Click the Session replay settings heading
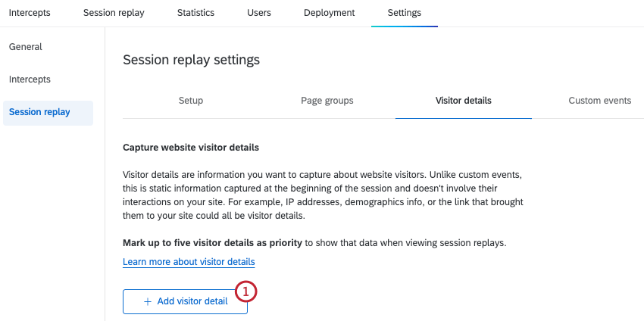This screenshot has height=321, width=644. coord(192,60)
